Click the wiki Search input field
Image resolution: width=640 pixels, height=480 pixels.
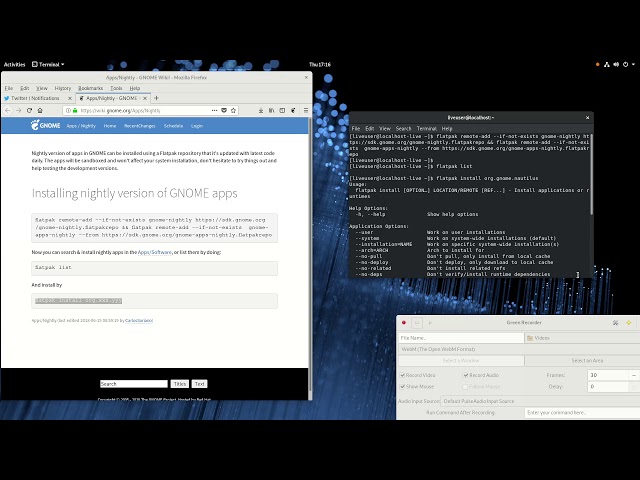tap(134, 384)
